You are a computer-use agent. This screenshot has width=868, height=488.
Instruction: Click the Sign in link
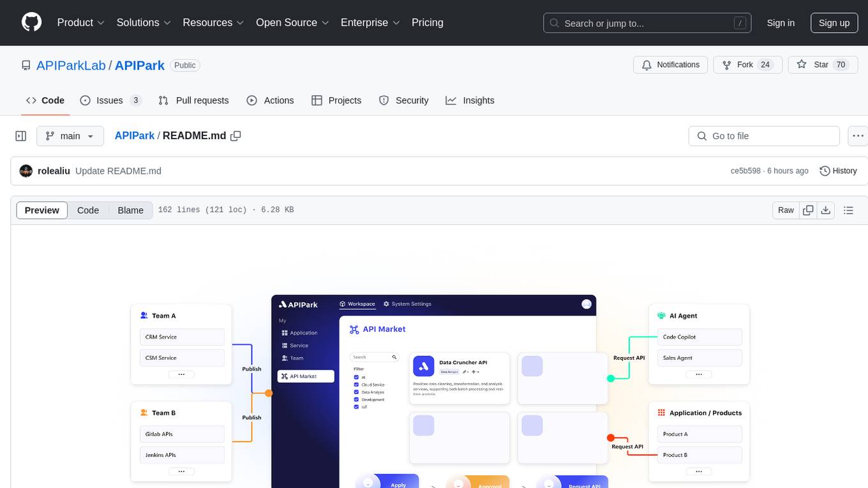[x=781, y=23]
